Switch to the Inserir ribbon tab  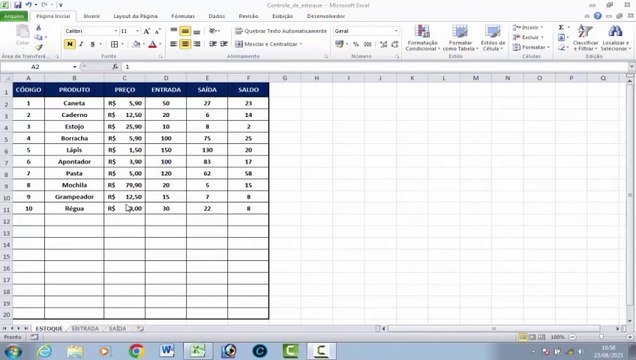92,16
